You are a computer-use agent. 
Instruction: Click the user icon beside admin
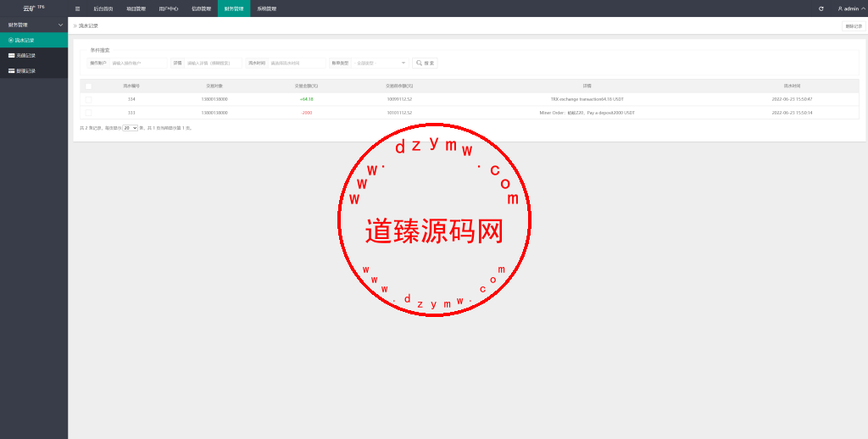coord(840,8)
